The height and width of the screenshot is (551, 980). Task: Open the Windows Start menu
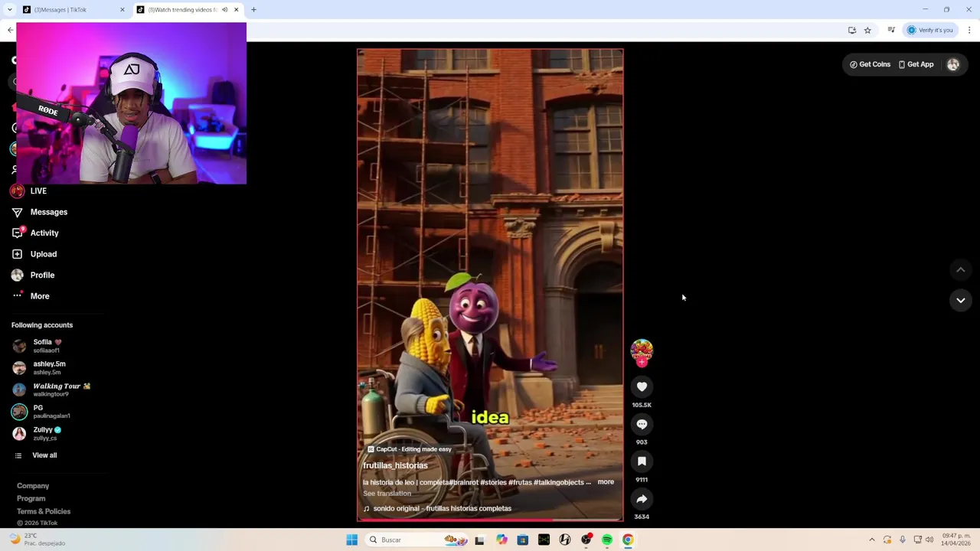(x=352, y=540)
